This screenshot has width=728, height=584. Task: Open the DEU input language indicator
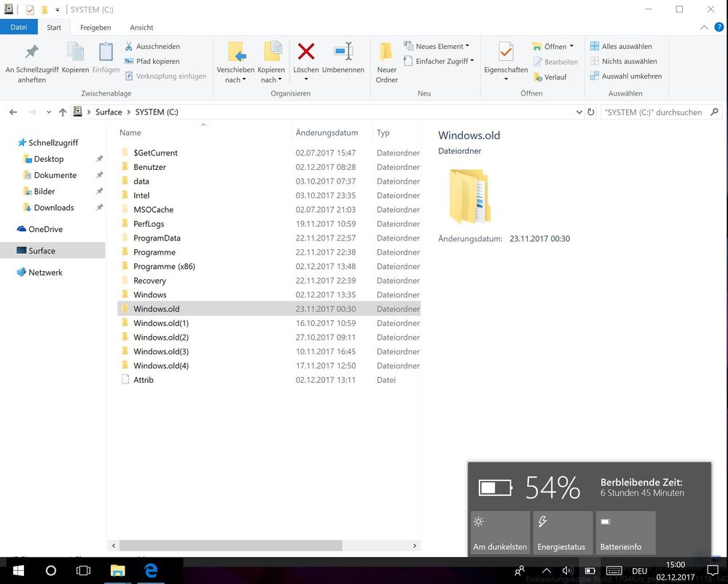639,571
